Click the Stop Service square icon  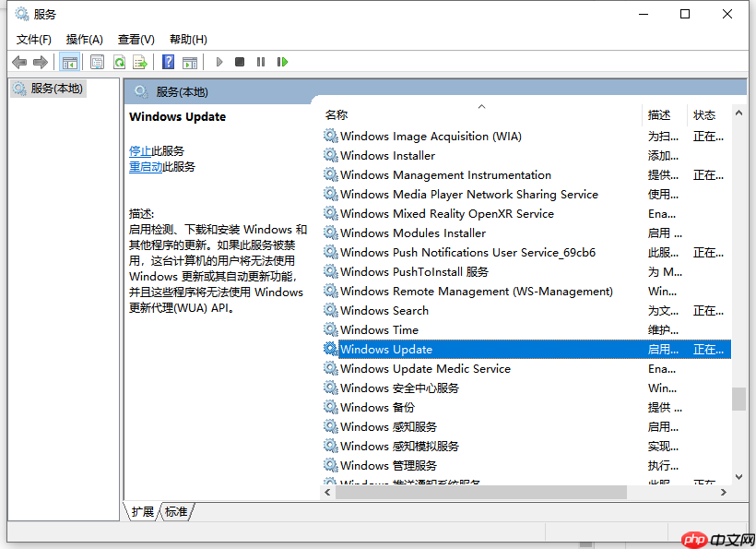pyautogui.click(x=240, y=62)
